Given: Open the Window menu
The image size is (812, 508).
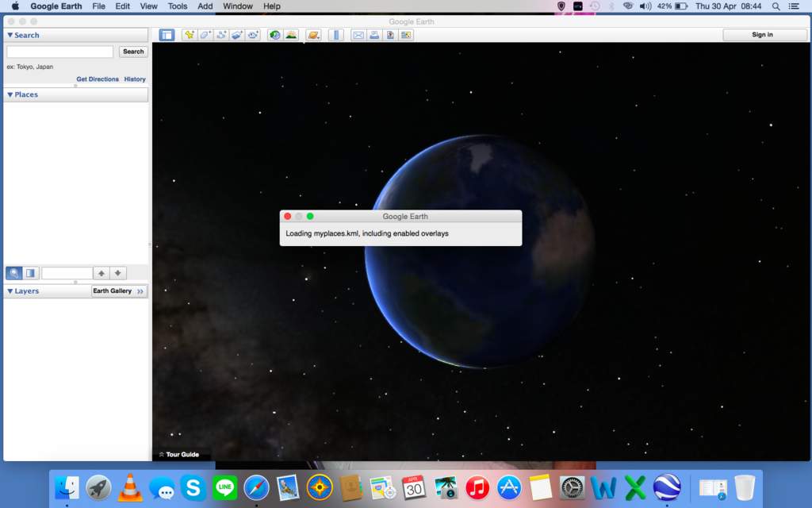Looking at the screenshot, I should [238, 6].
